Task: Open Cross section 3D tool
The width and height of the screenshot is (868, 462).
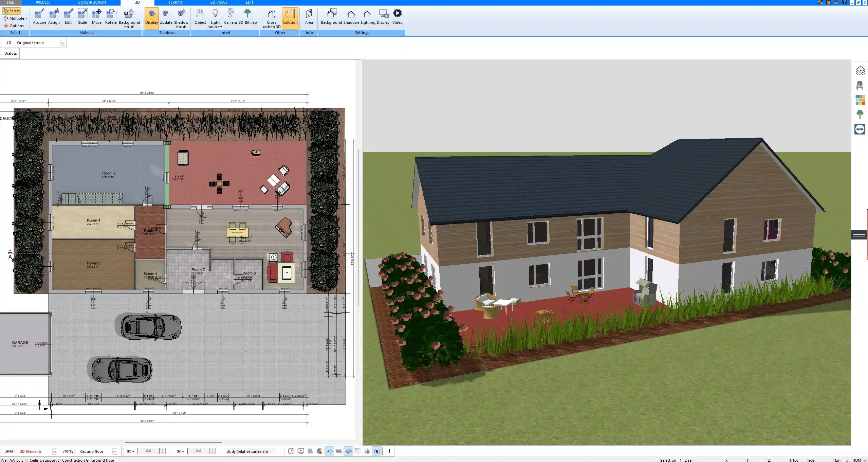Action: [x=271, y=19]
